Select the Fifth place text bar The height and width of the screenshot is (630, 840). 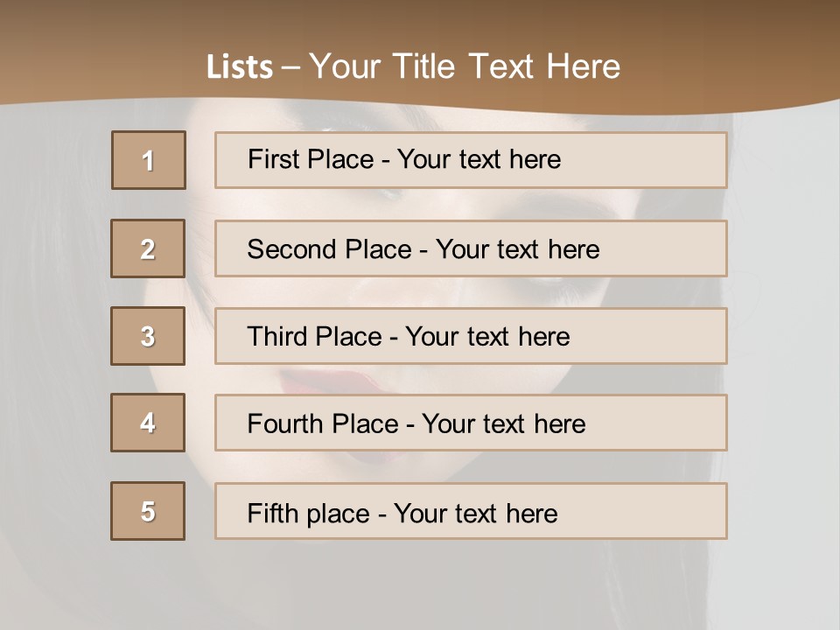471,511
